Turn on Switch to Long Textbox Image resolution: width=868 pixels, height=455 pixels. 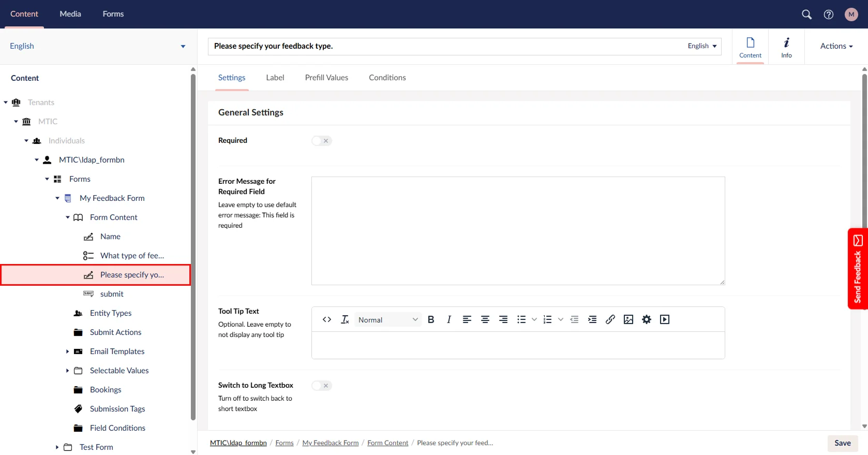pyautogui.click(x=321, y=386)
